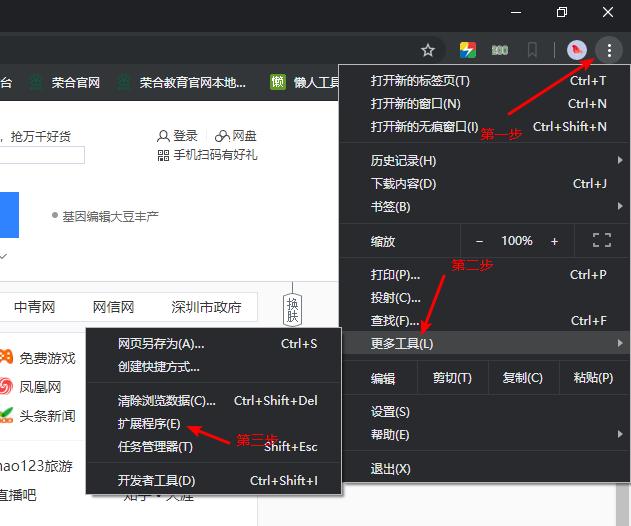Open 扩展程序(E) in submenu
Screen dimensions: 631x526
(214, 424)
